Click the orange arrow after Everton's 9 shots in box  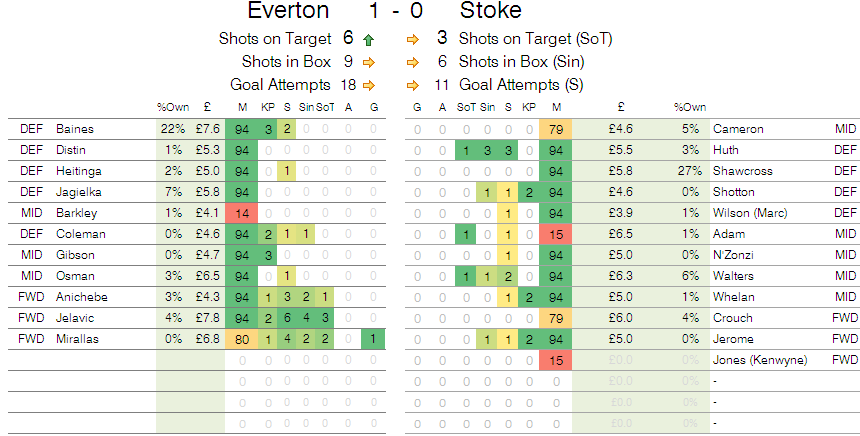tap(369, 63)
